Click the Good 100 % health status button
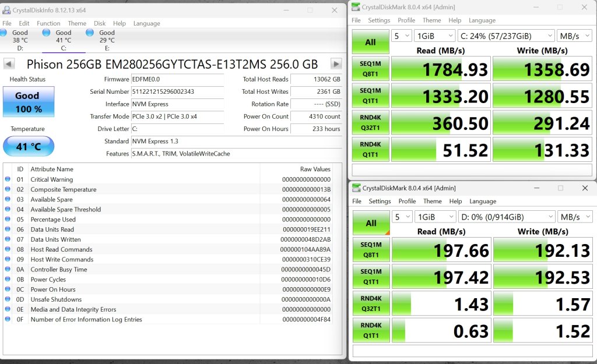Image resolution: width=597 pixels, height=364 pixels. click(29, 102)
